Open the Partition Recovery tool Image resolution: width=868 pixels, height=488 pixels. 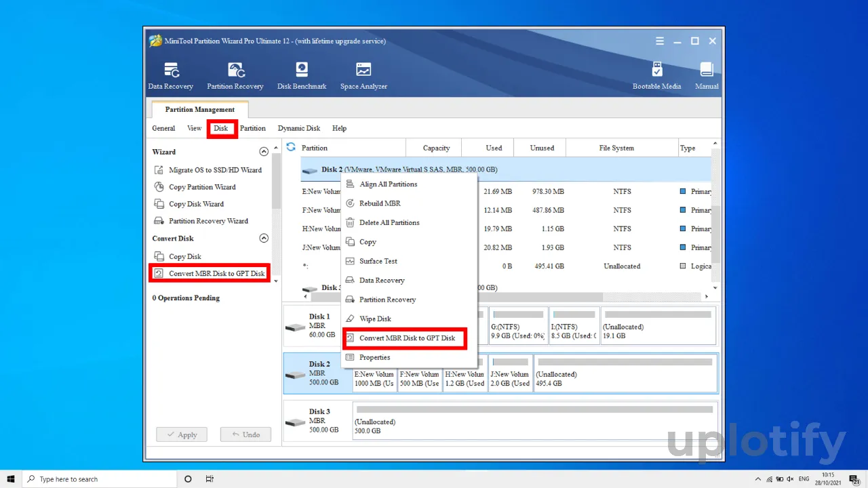(x=235, y=76)
